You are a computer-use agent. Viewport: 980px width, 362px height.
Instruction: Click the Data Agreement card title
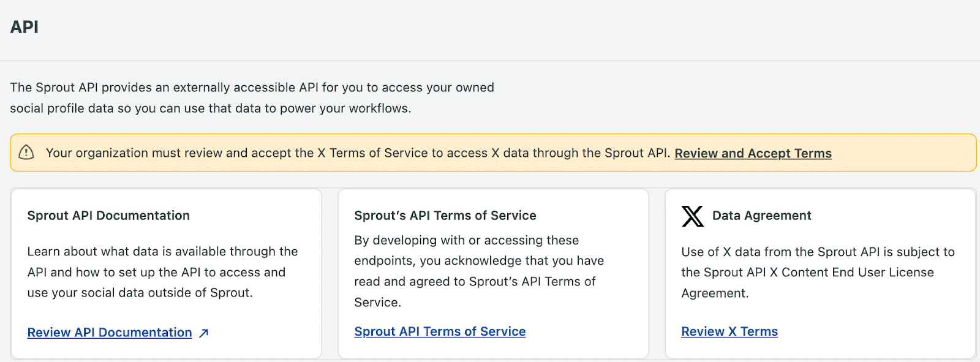pos(761,216)
